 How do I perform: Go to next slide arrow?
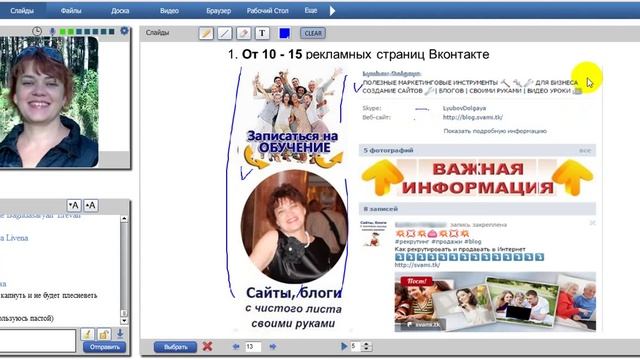273,347
